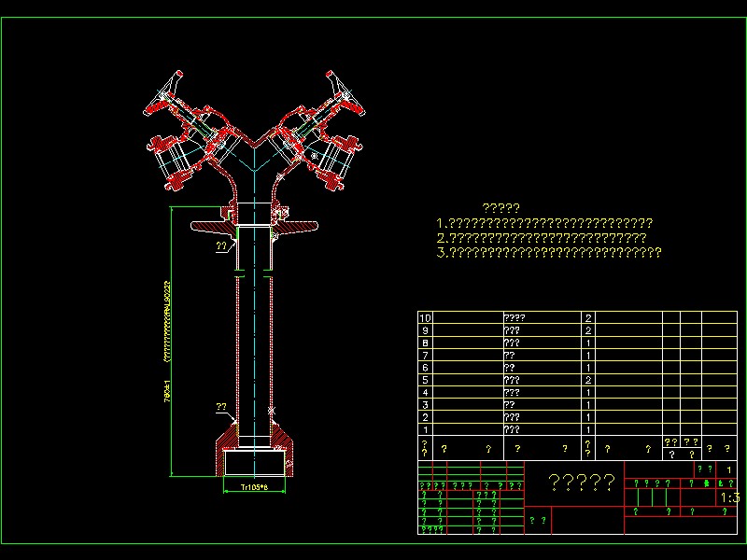Click the "?????" heading above the numbered notes
The height and width of the screenshot is (560, 747).
point(500,207)
